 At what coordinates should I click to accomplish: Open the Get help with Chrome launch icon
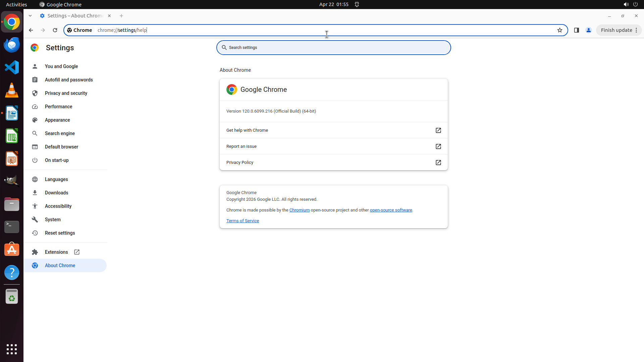tap(438, 130)
